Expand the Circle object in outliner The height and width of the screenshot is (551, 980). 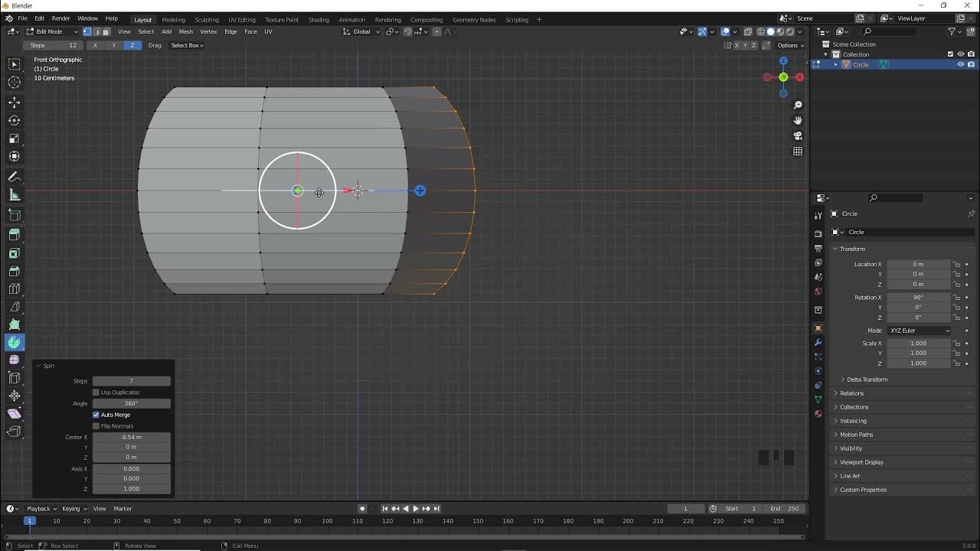tap(835, 64)
